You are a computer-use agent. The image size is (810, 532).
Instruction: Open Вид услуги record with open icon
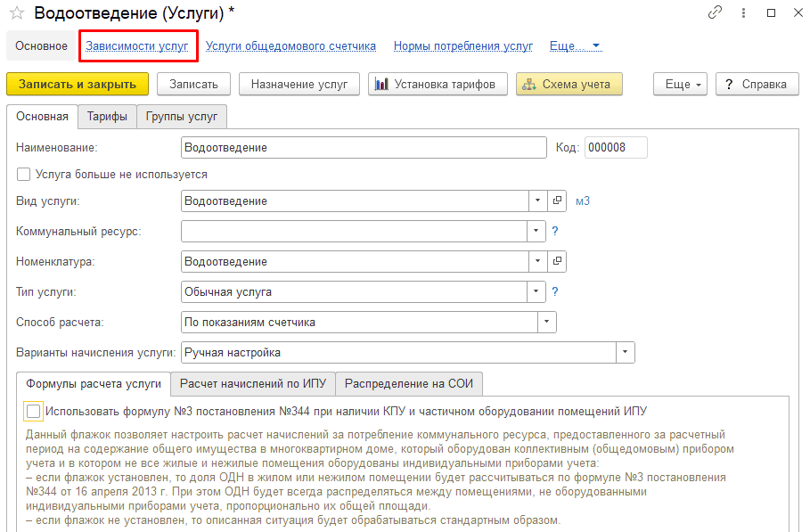[x=557, y=201]
